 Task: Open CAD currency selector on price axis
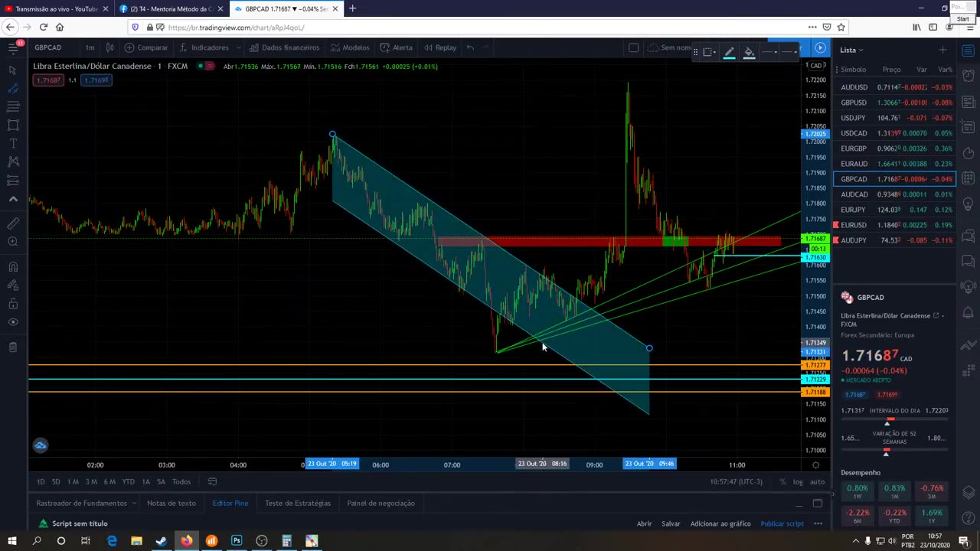pos(816,65)
